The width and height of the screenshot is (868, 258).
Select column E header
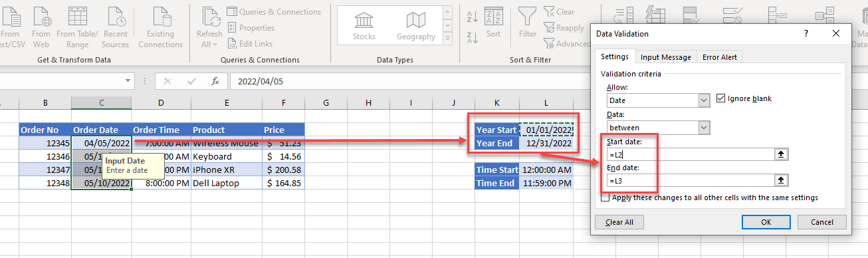[x=227, y=102]
